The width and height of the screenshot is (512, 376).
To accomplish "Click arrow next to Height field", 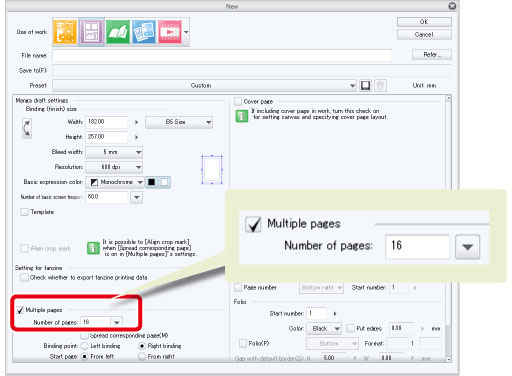I will click(136, 137).
